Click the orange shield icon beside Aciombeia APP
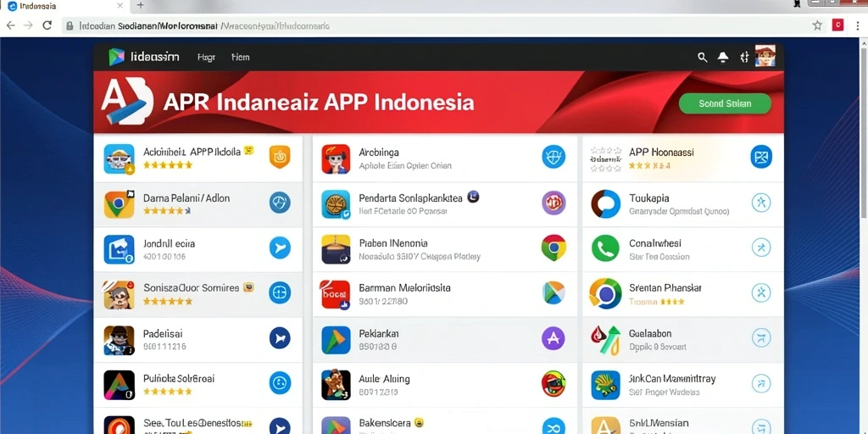 tap(280, 157)
